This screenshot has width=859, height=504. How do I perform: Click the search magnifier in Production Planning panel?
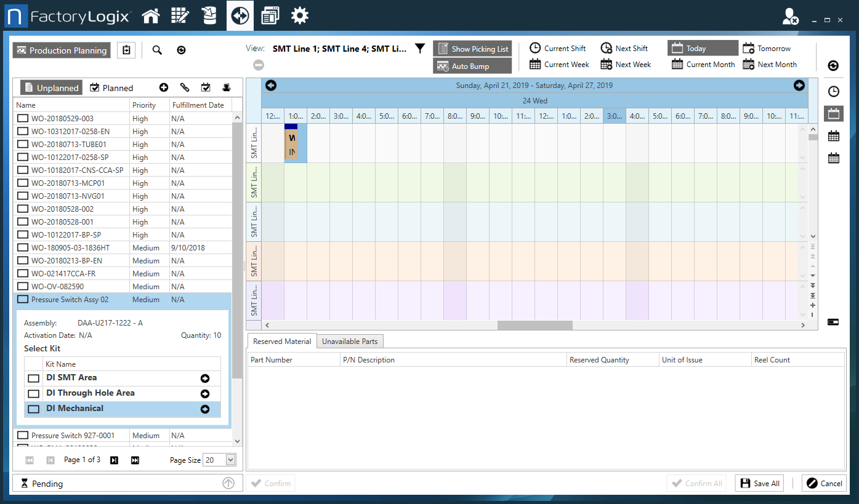pos(157,50)
